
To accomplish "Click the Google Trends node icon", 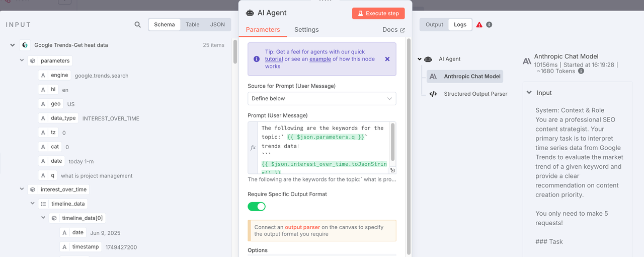I will coord(25,45).
